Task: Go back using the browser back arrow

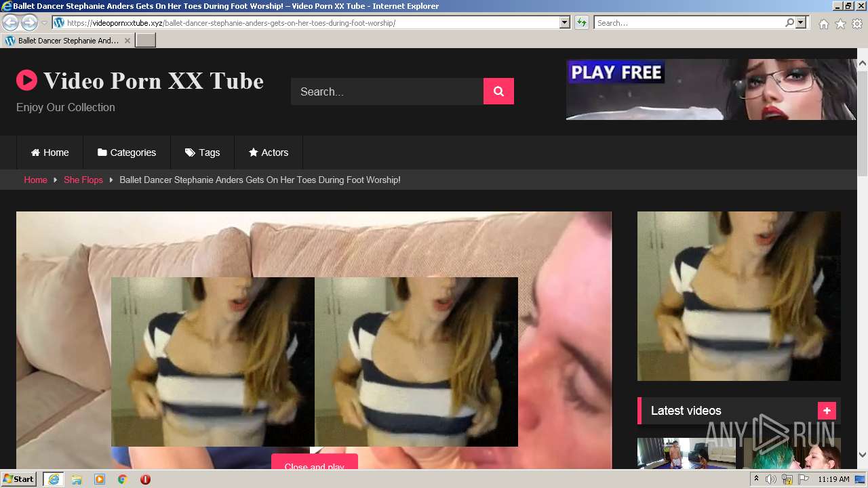Action: pos(10,22)
